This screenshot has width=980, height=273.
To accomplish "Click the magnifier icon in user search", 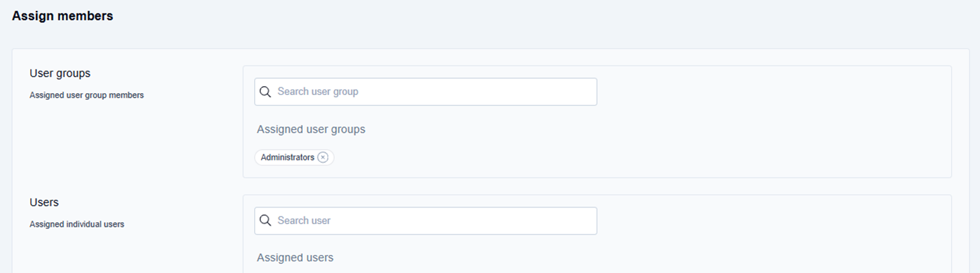I will click(x=266, y=221).
